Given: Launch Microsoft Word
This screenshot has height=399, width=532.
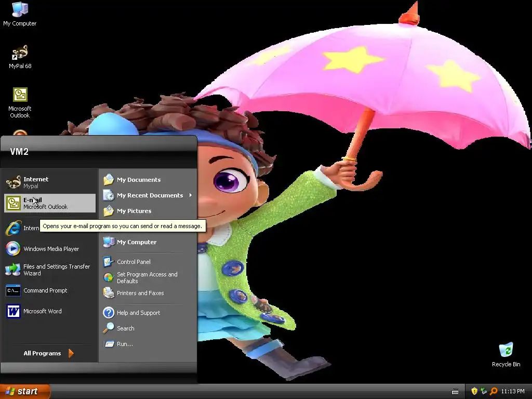Looking at the screenshot, I should point(50,311).
